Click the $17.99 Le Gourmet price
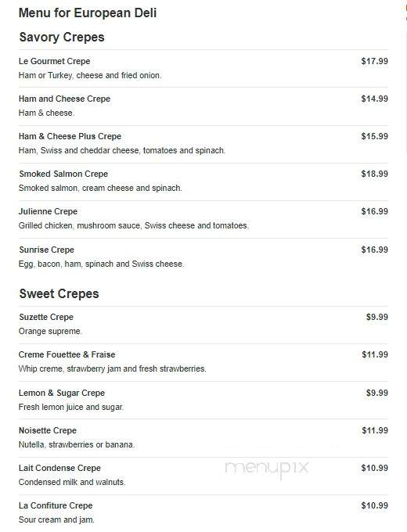 375,61
